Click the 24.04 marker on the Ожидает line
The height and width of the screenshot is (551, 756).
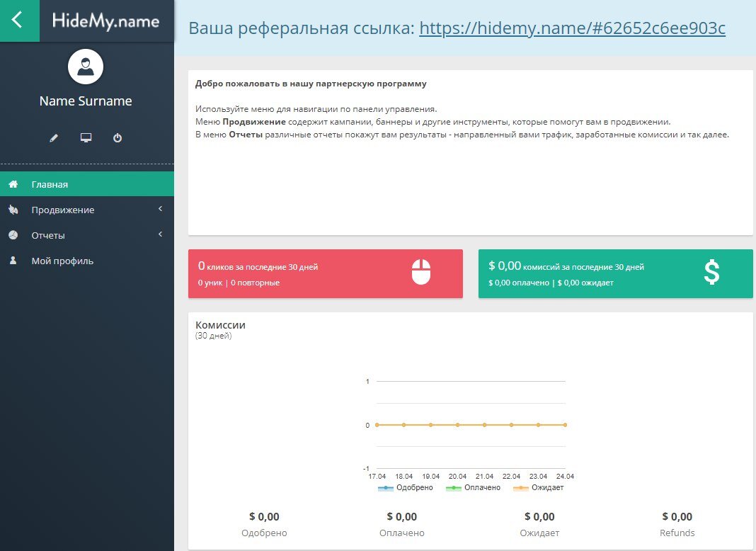[564, 425]
